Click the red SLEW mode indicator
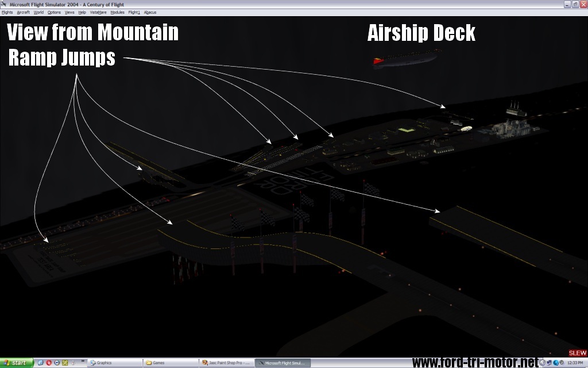 coord(578,353)
